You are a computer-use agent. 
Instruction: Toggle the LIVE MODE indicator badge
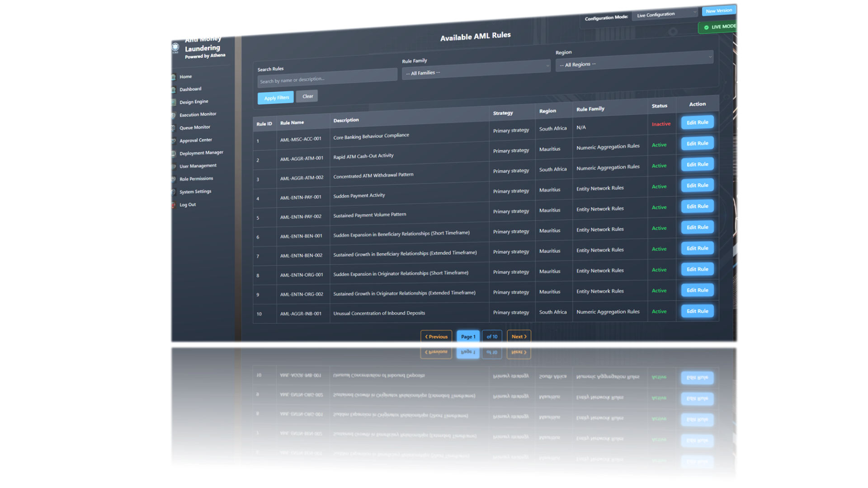pos(719,27)
